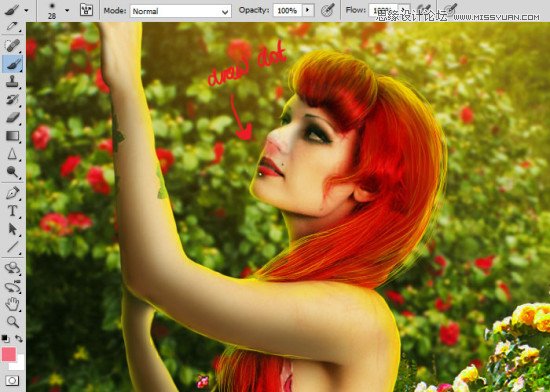The image size is (550, 392).
Task: Select the Healing Brush tool
Action: pos(13,45)
